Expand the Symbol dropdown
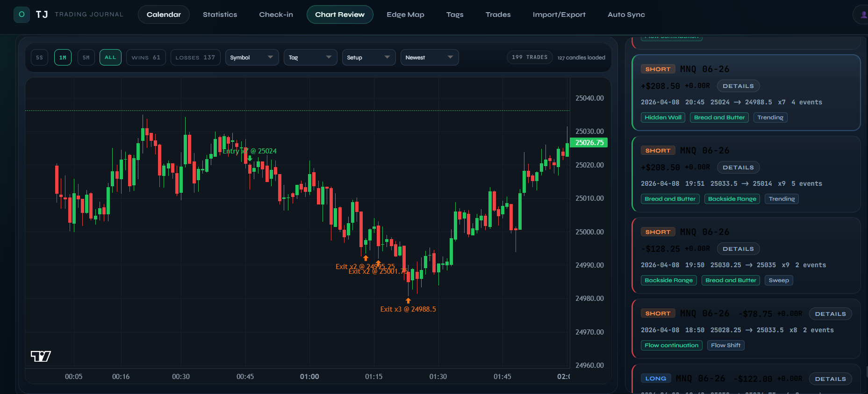This screenshot has width=868, height=394. 251,58
